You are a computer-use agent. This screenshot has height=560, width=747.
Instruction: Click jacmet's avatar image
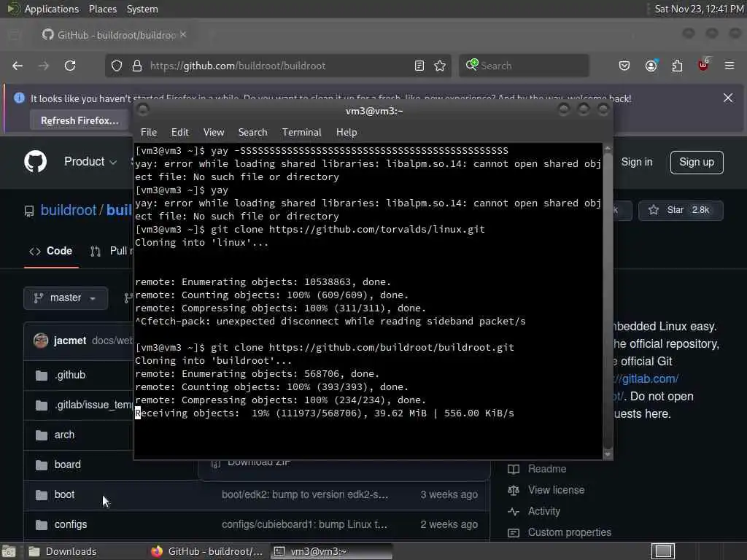tap(41, 341)
